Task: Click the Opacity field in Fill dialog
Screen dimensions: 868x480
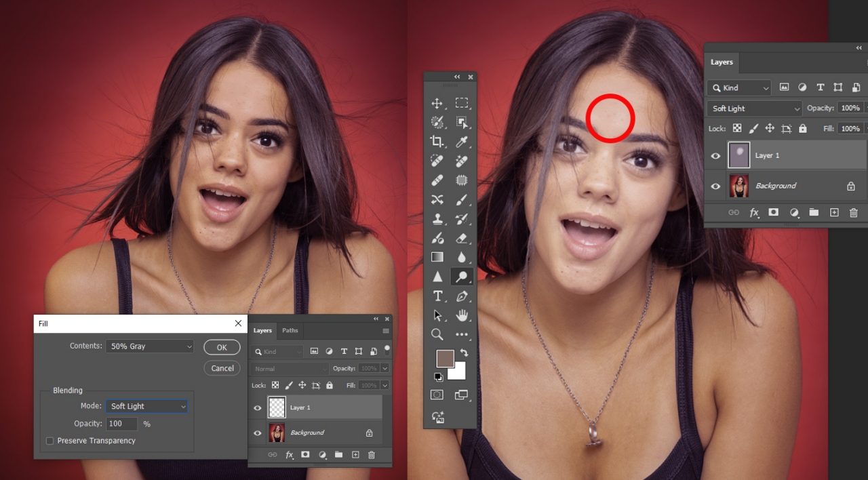Action: tap(122, 424)
